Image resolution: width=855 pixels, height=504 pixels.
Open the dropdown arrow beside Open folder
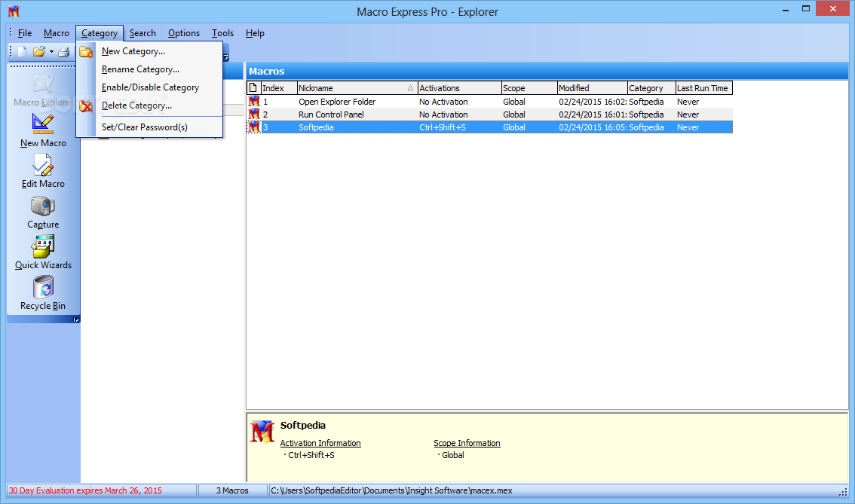[x=51, y=52]
